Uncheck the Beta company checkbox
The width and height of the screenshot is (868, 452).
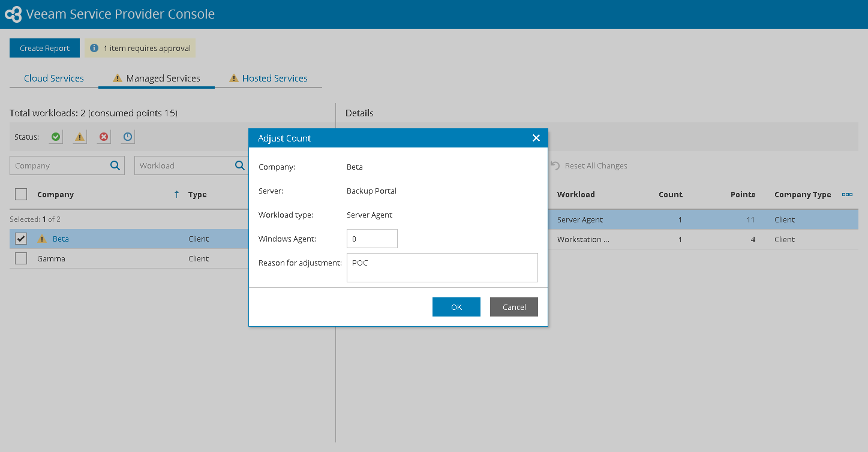pos(21,239)
